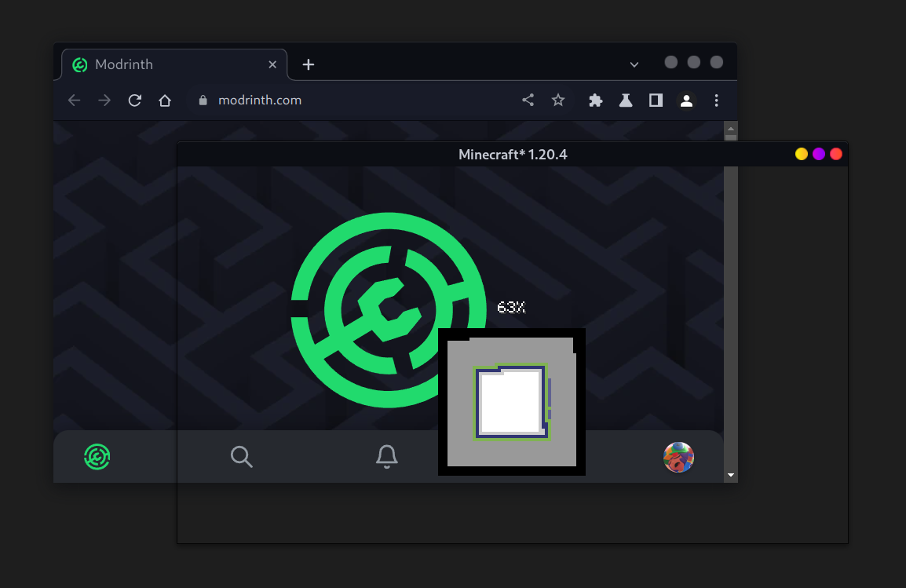Open the Extensions puzzle piece menu
Screen dimensions: 906x588
click(596, 100)
